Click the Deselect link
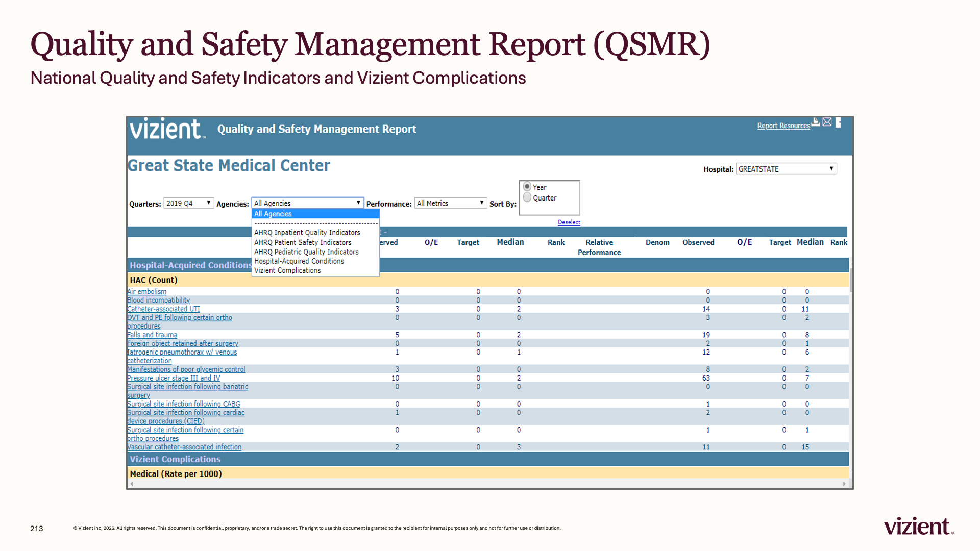Screen dimensions: 980x551 pyautogui.click(x=569, y=222)
